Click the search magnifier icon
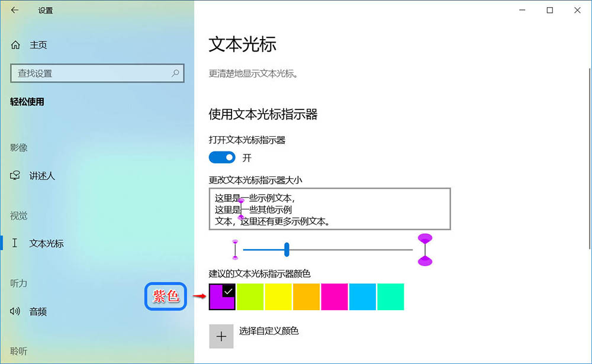Screen dimensions: 592x364 [175, 73]
